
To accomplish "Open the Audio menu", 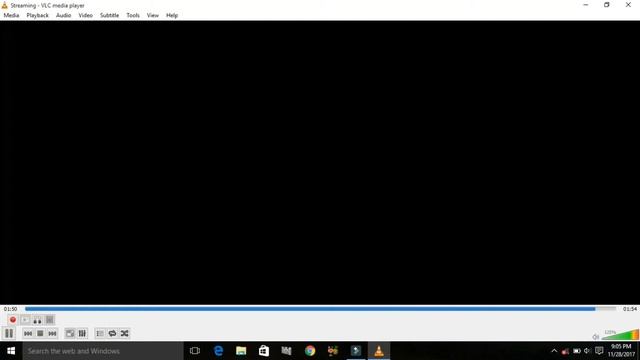I will [63, 15].
